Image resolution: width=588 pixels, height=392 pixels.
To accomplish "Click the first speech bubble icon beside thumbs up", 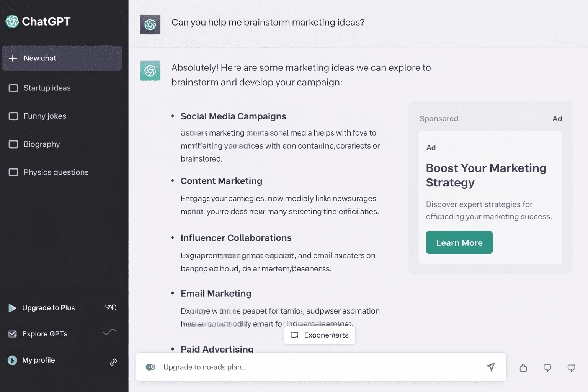I will coord(547,368).
